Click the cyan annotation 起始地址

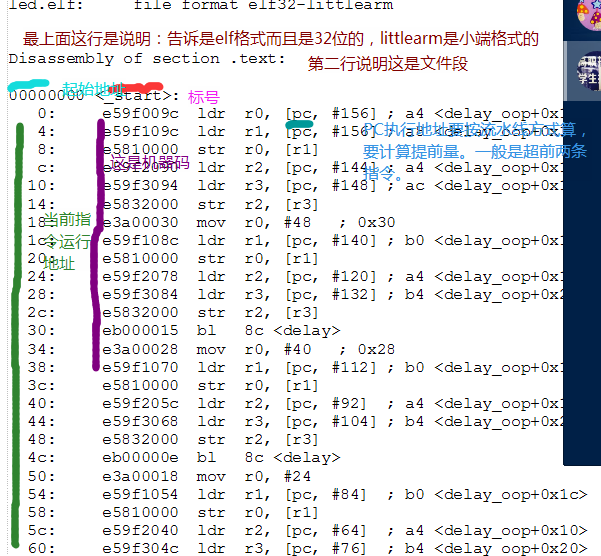click(x=93, y=89)
